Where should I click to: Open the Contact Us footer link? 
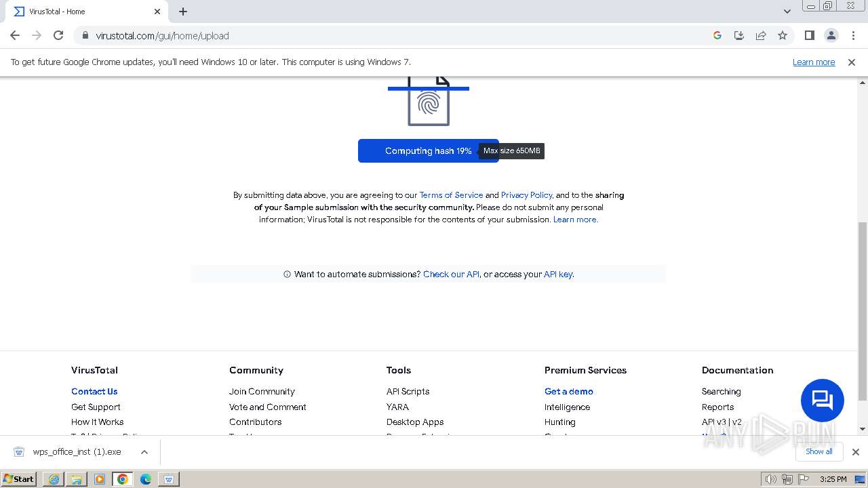pyautogui.click(x=94, y=391)
